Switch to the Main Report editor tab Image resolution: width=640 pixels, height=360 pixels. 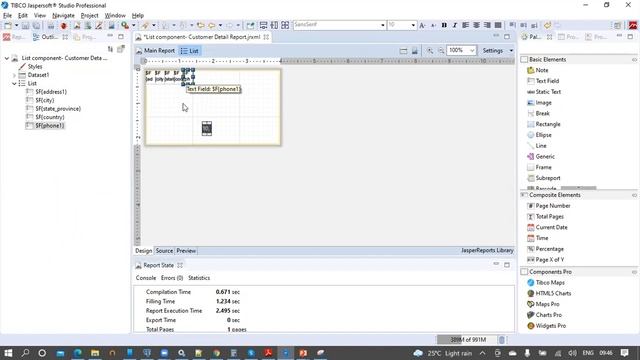pos(155,51)
